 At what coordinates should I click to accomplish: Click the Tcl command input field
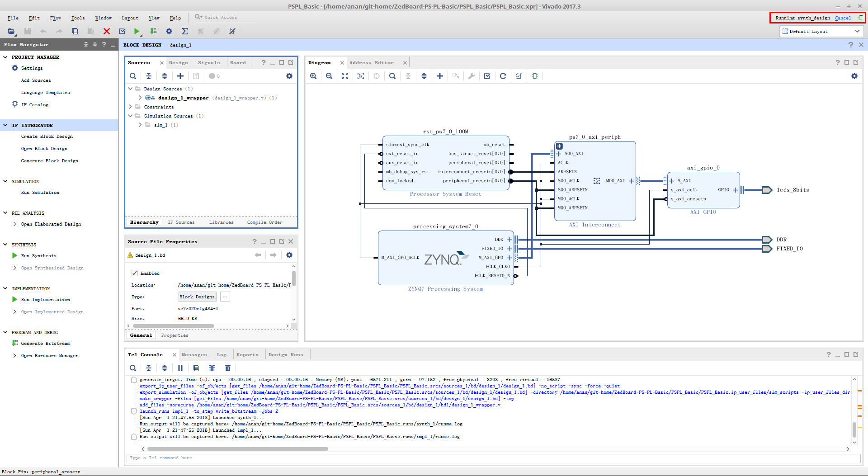[493, 458]
